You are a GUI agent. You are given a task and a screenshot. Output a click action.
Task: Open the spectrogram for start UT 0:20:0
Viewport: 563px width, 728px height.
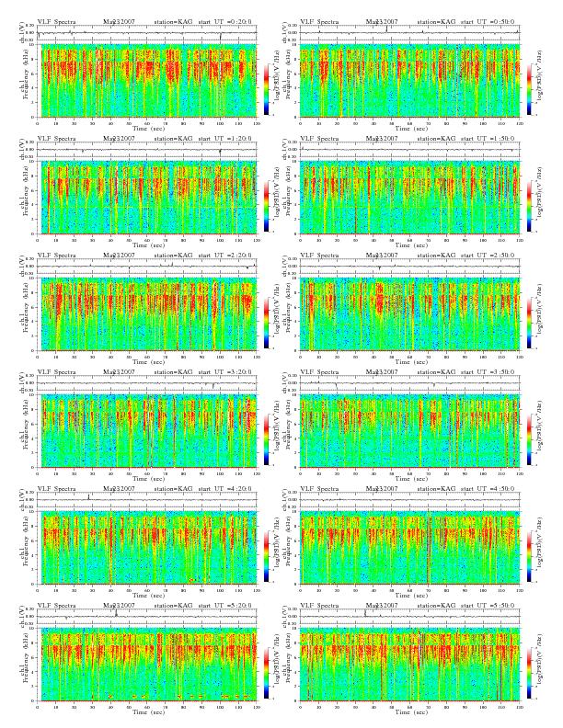point(147,81)
